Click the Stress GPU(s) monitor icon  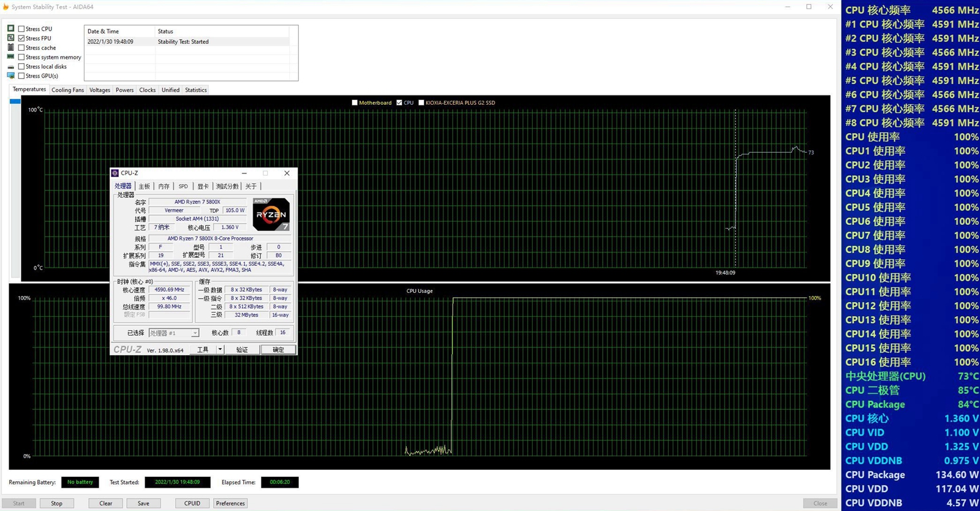(x=10, y=76)
